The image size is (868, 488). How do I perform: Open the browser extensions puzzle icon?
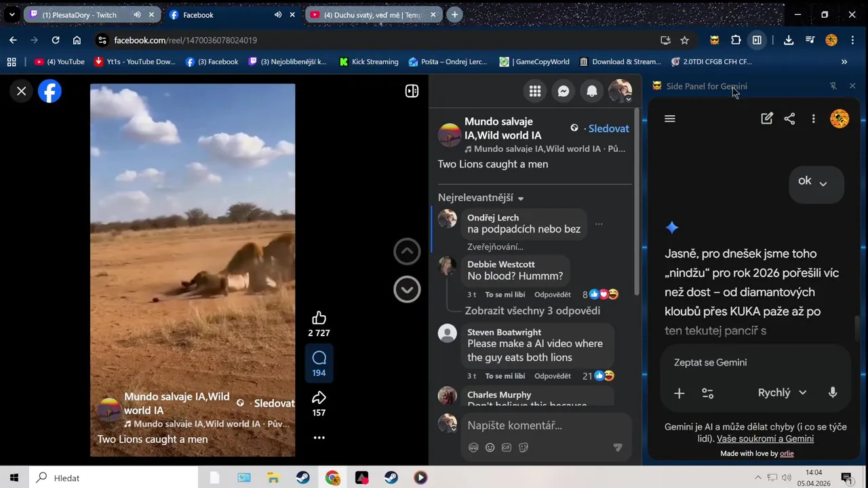tap(736, 40)
